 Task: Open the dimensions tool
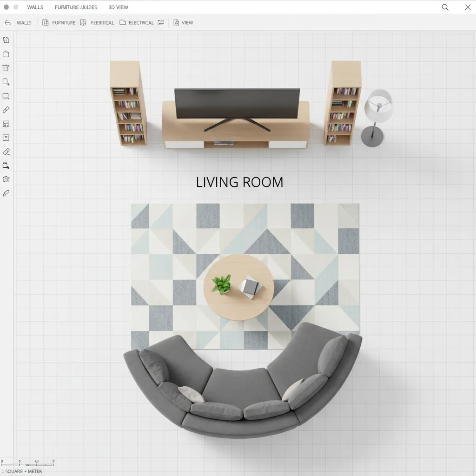point(6,124)
